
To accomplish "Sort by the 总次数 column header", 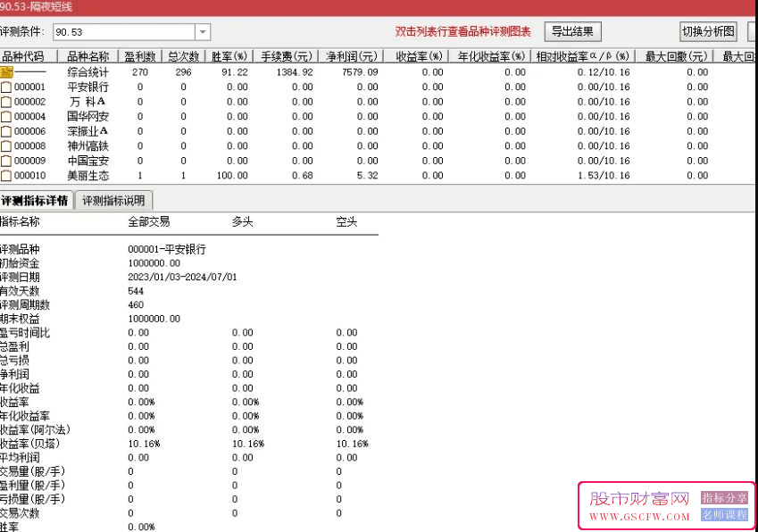I will click(x=183, y=56).
